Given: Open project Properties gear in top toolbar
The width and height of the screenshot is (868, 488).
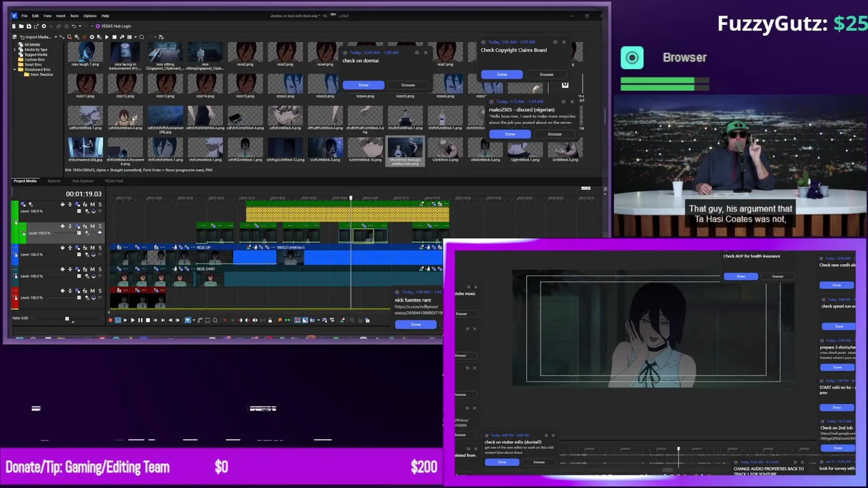Looking at the screenshot, I should coord(43,26).
